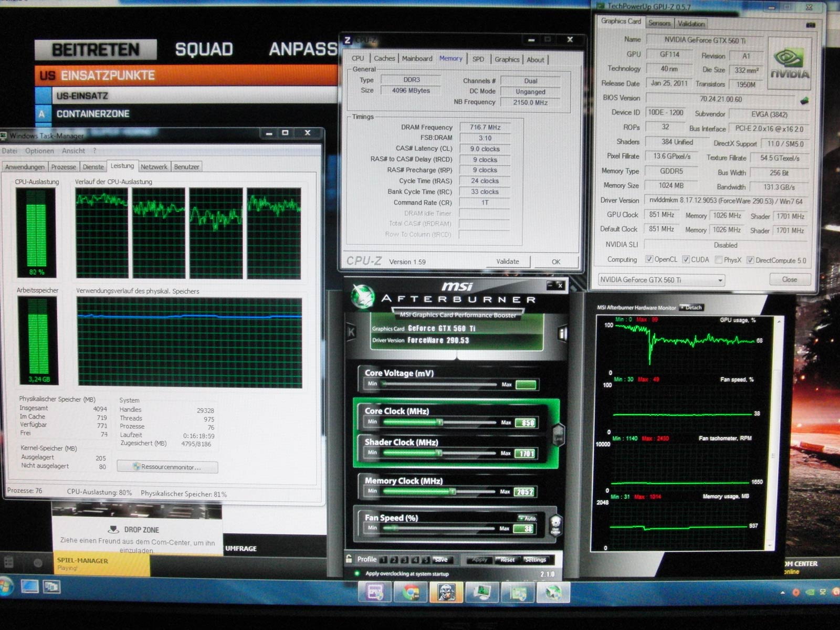
Task: Select Afterburner profile slot 1
Action: (x=384, y=560)
